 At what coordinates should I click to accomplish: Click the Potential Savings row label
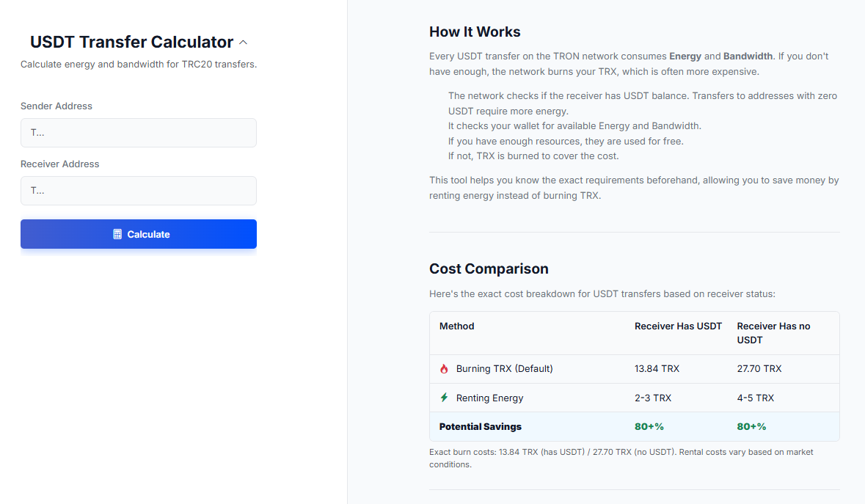481,427
